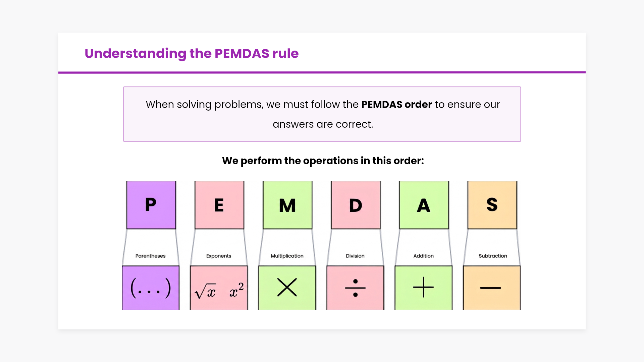Click the bold 'PEMDAS order' text
The image size is (644, 362).
click(x=396, y=105)
